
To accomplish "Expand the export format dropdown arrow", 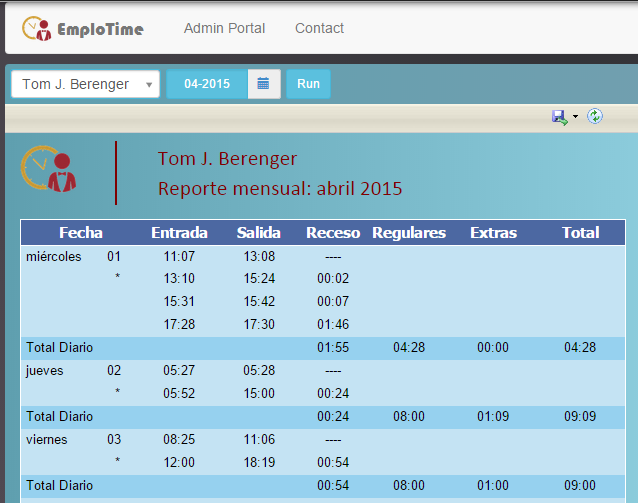I will click(576, 118).
